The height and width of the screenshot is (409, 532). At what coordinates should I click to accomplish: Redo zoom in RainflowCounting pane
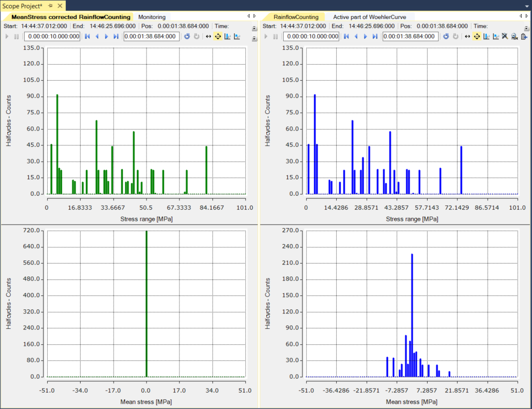tap(455, 36)
